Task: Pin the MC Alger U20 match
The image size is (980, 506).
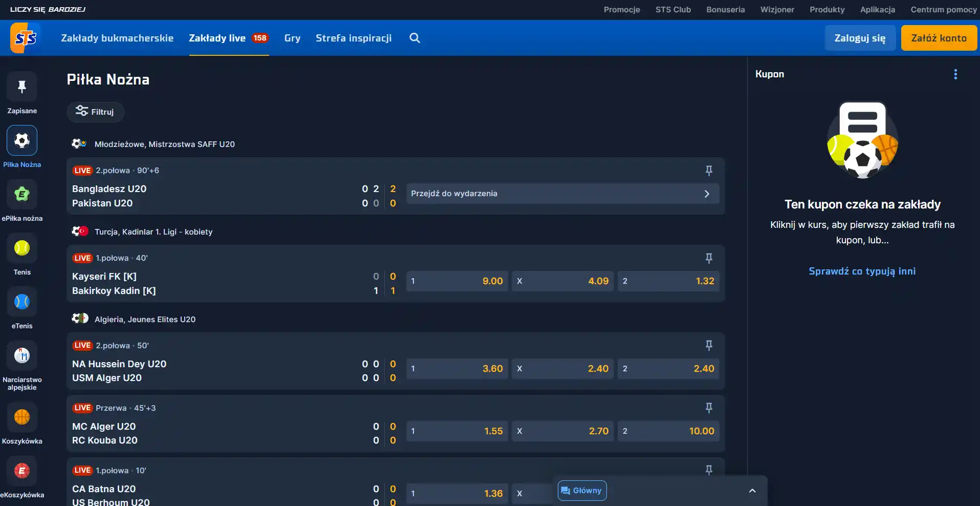Action: [x=709, y=408]
